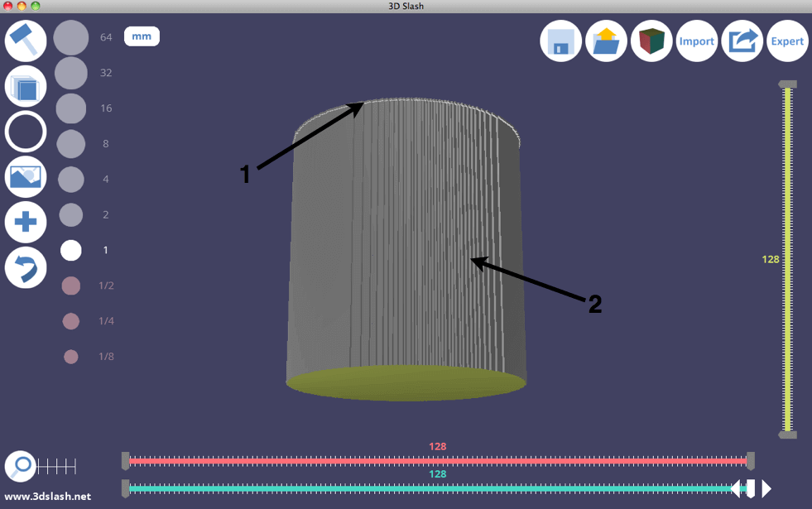Click the red horizontal 128 slider bar
The height and width of the screenshot is (509, 812).
(438, 460)
